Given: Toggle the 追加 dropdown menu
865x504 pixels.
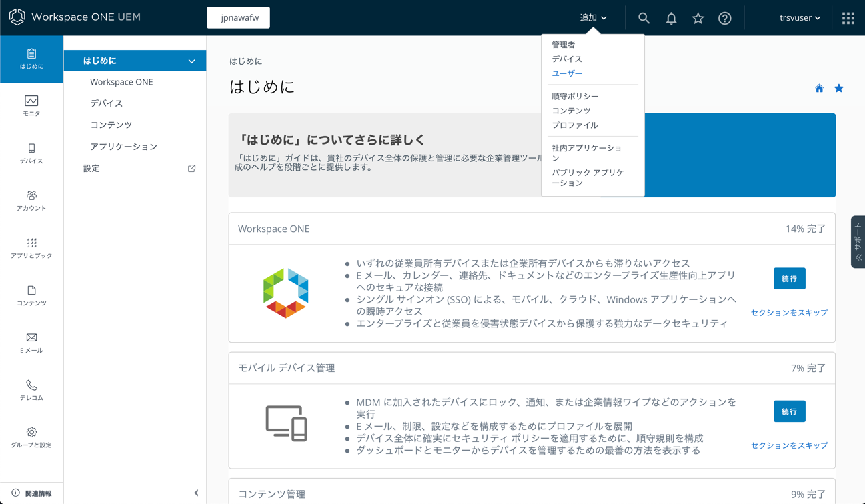Looking at the screenshot, I should (593, 18).
